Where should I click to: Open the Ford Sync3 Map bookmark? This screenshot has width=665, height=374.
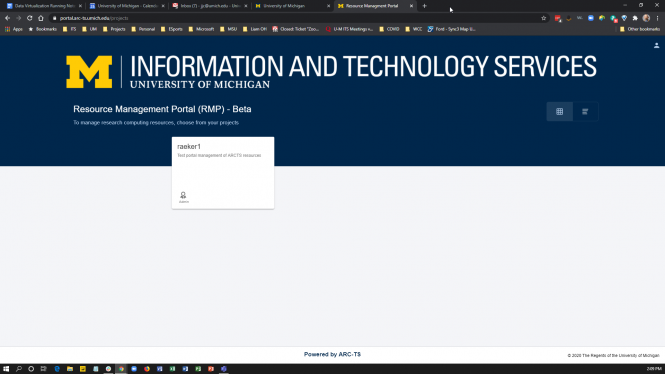click(452, 29)
